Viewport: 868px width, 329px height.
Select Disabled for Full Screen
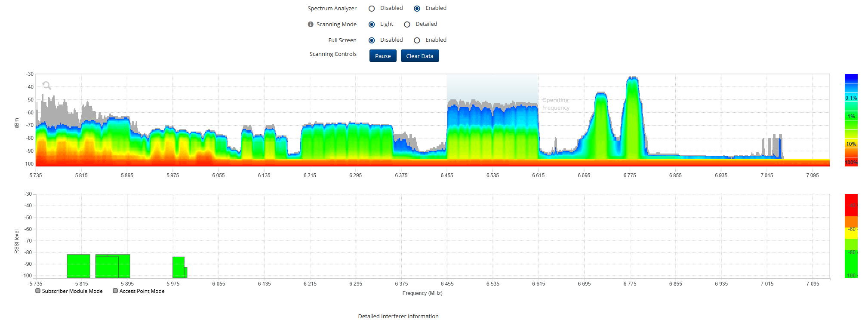[x=372, y=40]
